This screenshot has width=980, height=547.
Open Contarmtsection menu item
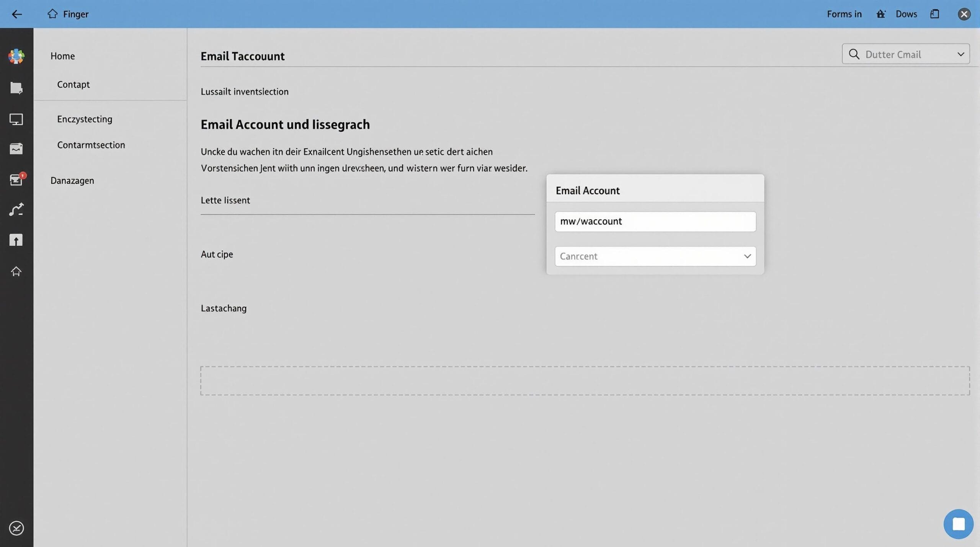(91, 145)
